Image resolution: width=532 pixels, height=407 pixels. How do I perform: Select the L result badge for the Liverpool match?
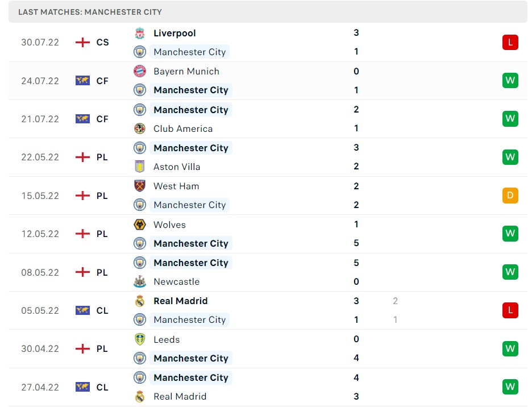click(x=510, y=42)
